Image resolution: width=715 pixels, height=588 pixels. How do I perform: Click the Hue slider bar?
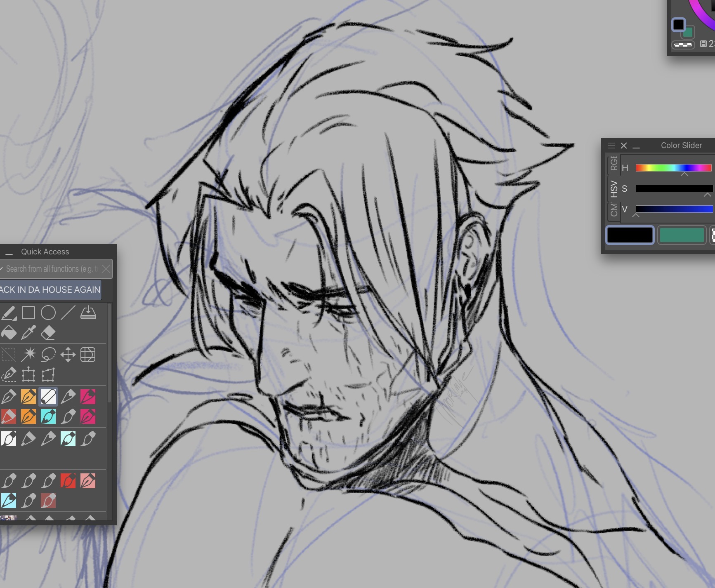(x=673, y=168)
